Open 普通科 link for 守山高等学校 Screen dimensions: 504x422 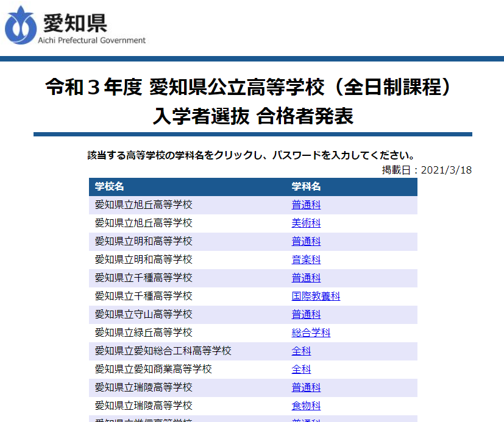[x=306, y=315]
